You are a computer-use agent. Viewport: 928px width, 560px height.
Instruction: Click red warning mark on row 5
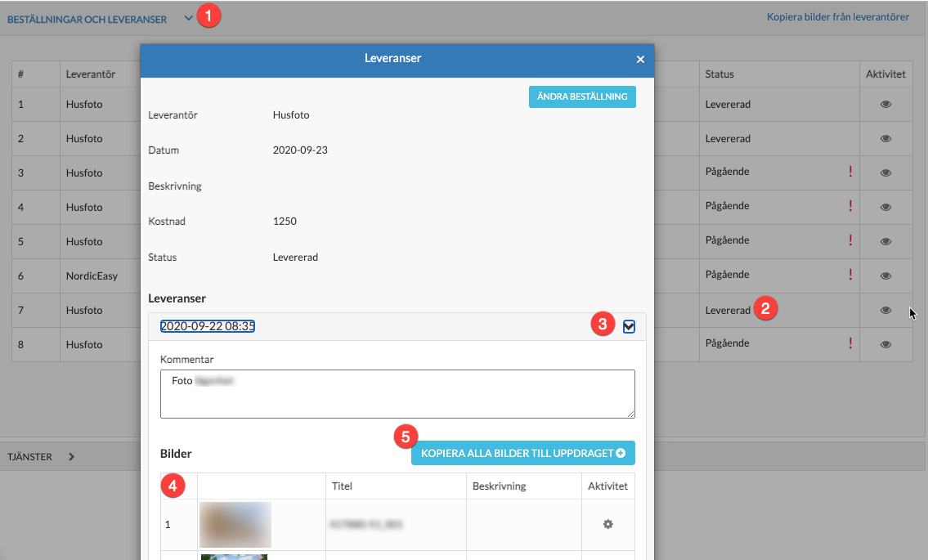[x=850, y=240]
